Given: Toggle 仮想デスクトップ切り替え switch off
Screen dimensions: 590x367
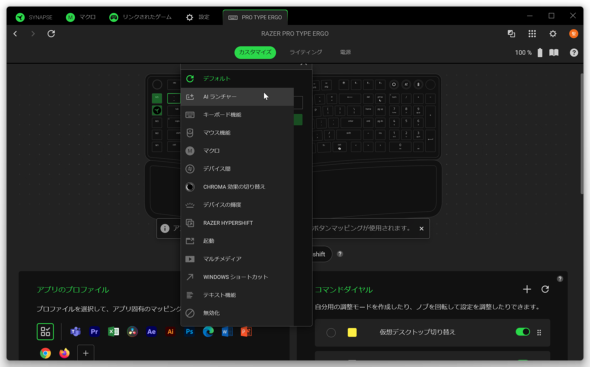Looking at the screenshot, I should 523,332.
